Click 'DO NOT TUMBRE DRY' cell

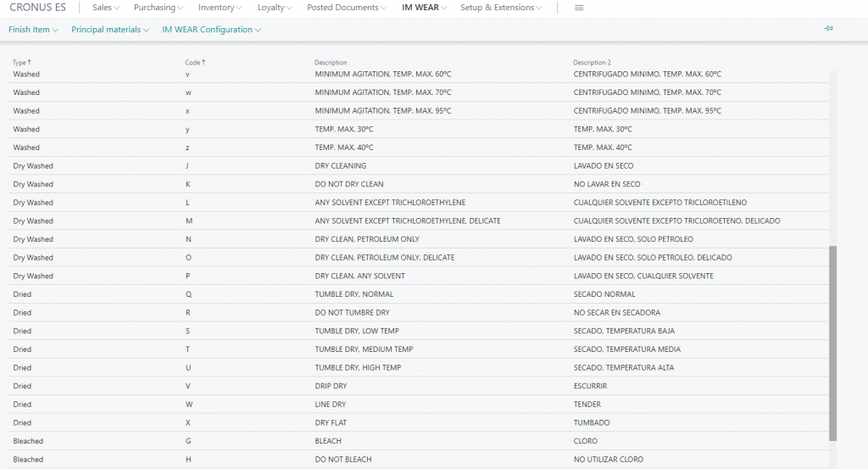(352, 312)
